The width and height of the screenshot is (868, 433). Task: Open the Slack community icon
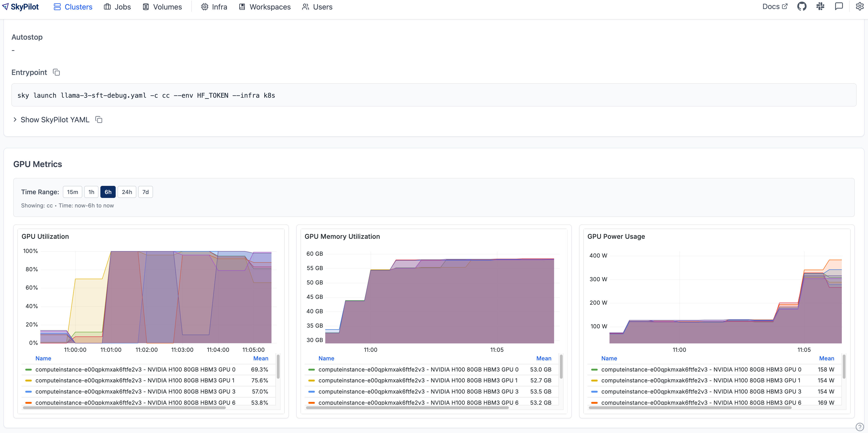click(820, 6)
